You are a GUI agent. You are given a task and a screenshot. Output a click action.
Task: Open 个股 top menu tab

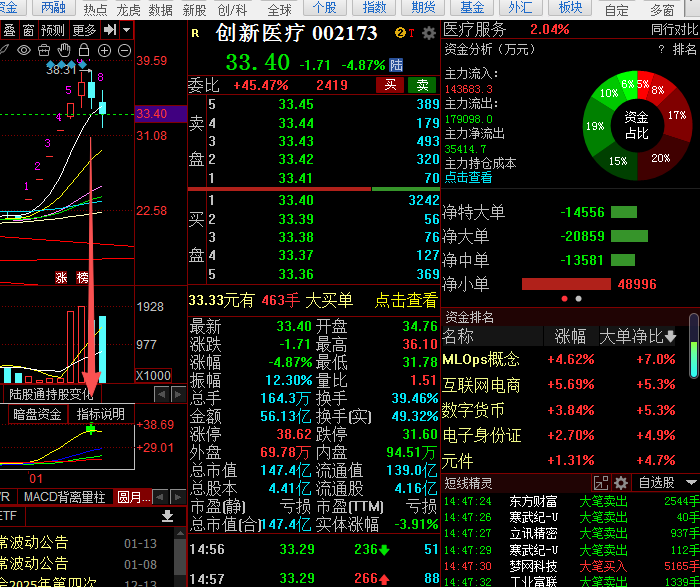click(x=325, y=8)
